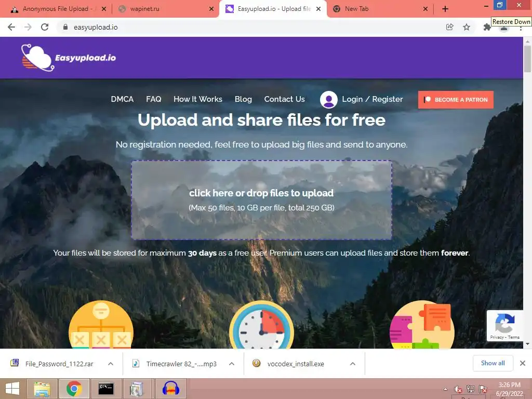
Task: Click the Chrome taskbar icon
Action: coord(74,389)
